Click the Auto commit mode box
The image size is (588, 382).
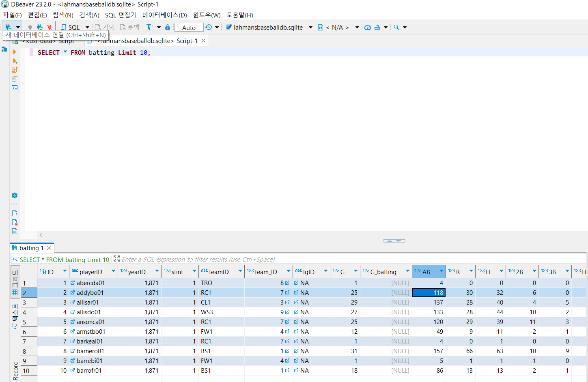click(189, 28)
